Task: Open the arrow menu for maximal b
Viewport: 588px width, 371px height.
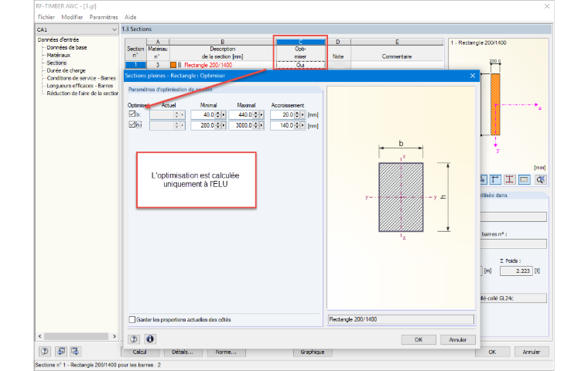Action: point(262,114)
